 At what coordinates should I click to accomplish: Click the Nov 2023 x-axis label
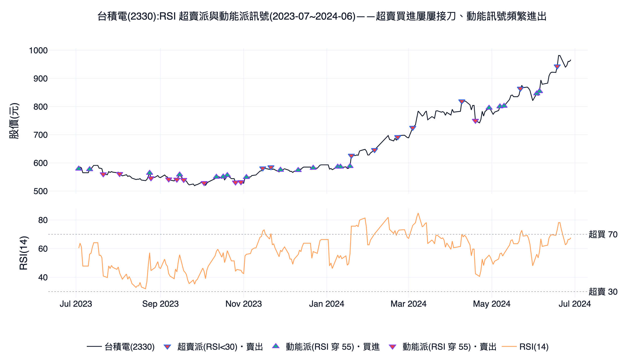tap(244, 304)
